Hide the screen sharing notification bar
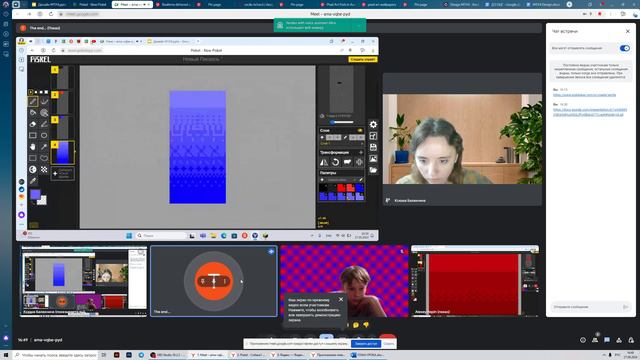This screenshot has height=360, width=640. (389, 344)
